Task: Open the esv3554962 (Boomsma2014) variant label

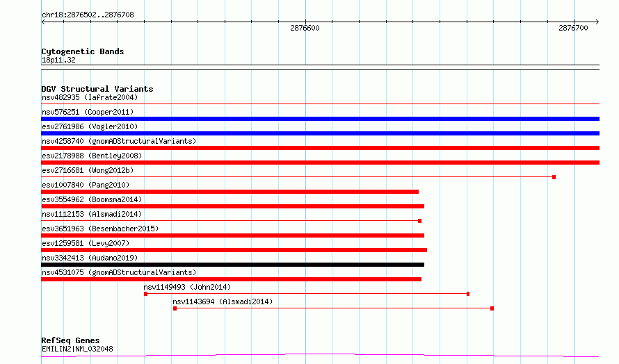Action: (92, 199)
